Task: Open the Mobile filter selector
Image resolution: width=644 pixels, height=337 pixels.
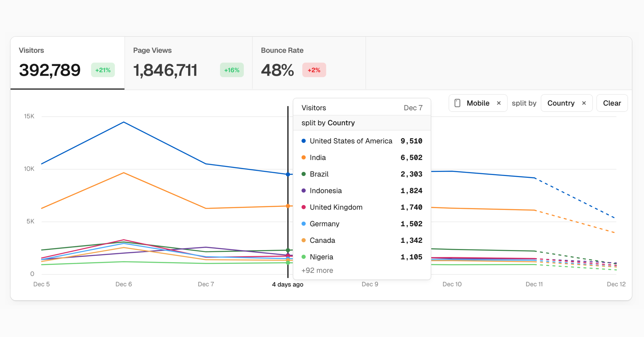Action: pos(478,103)
